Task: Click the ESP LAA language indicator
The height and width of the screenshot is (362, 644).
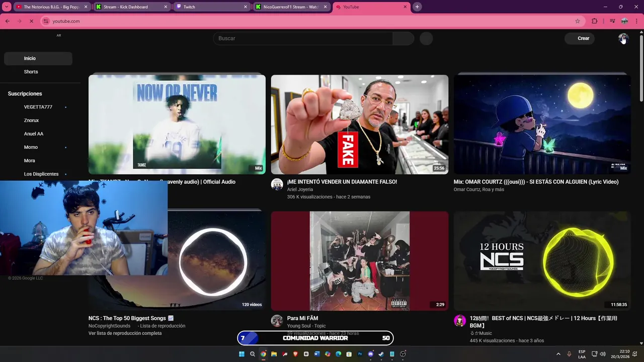Action: tap(582, 354)
